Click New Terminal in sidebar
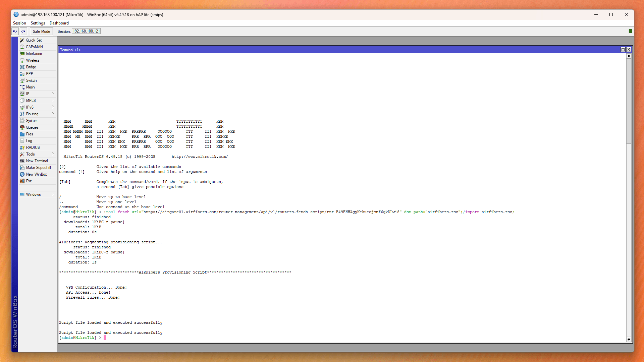Viewport: 644px width, 362px height. [x=37, y=161]
